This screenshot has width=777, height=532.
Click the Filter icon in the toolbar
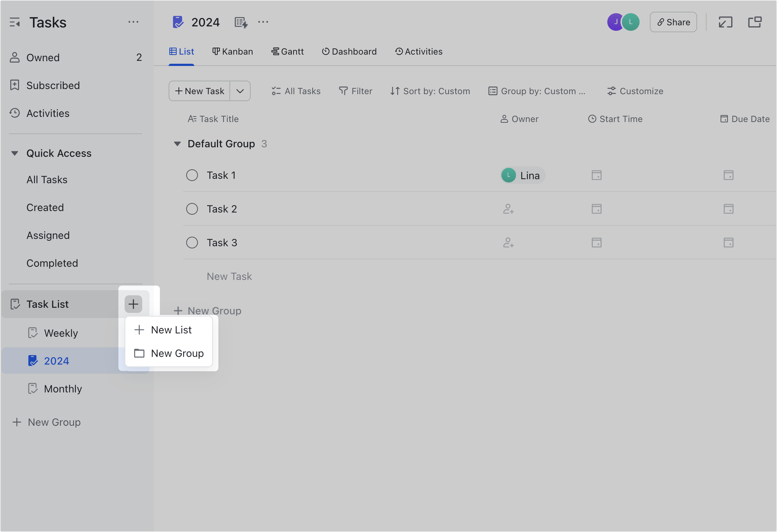343,91
